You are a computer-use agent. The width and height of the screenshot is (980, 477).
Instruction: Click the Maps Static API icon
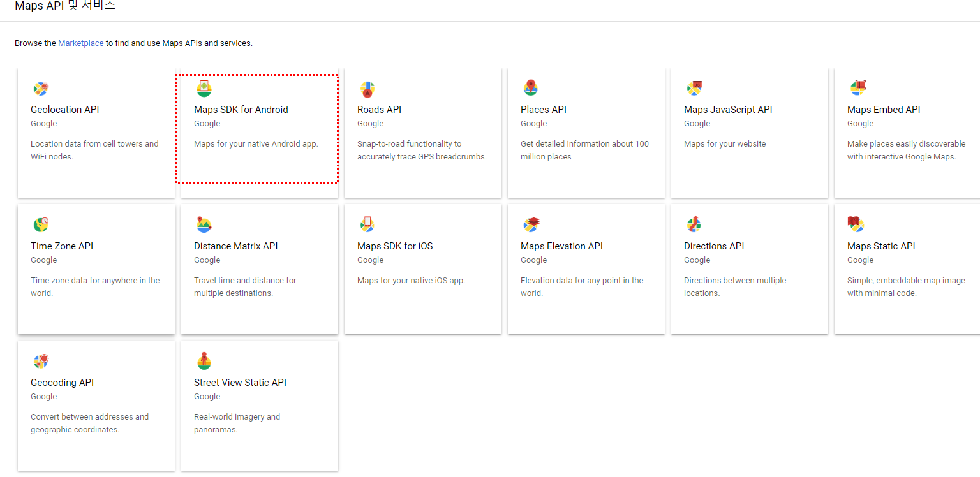pyautogui.click(x=856, y=224)
